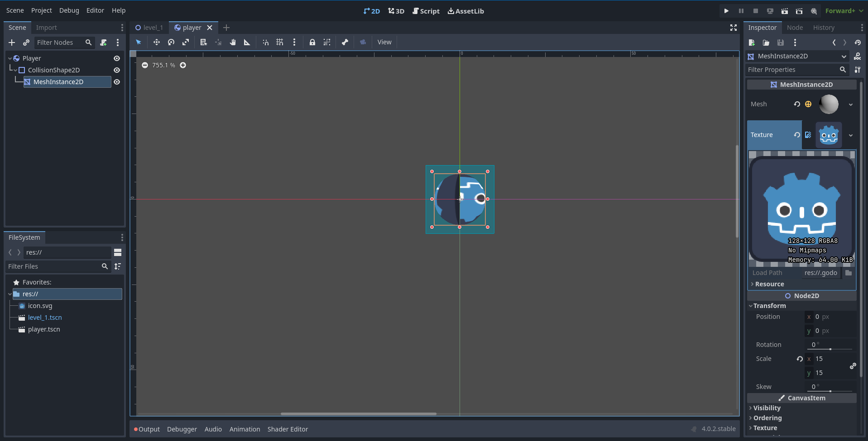Image resolution: width=868 pixels, height=441 pixels.
Task: Load a resource using the folder icon
Action: coord(766,43)
